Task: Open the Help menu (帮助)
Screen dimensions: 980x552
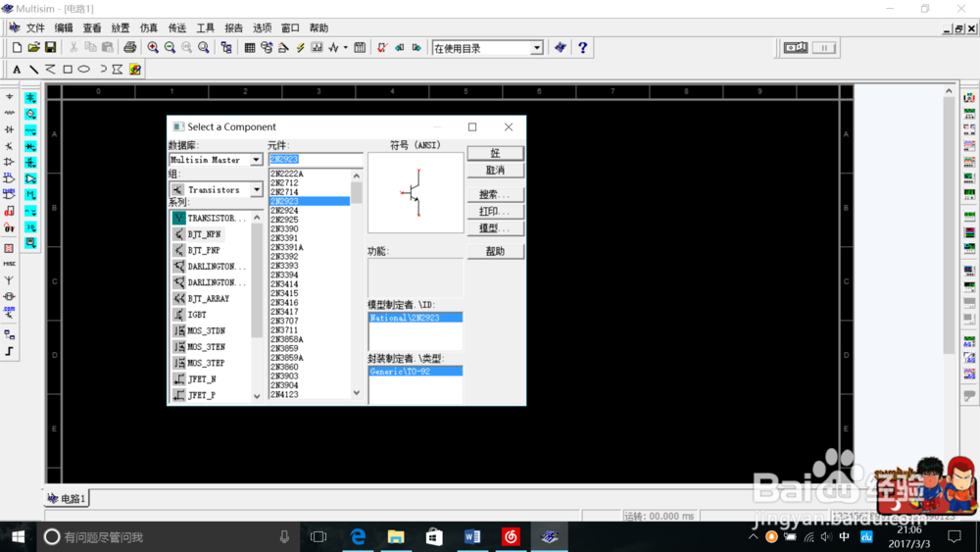Action: (x=318, y=28)
